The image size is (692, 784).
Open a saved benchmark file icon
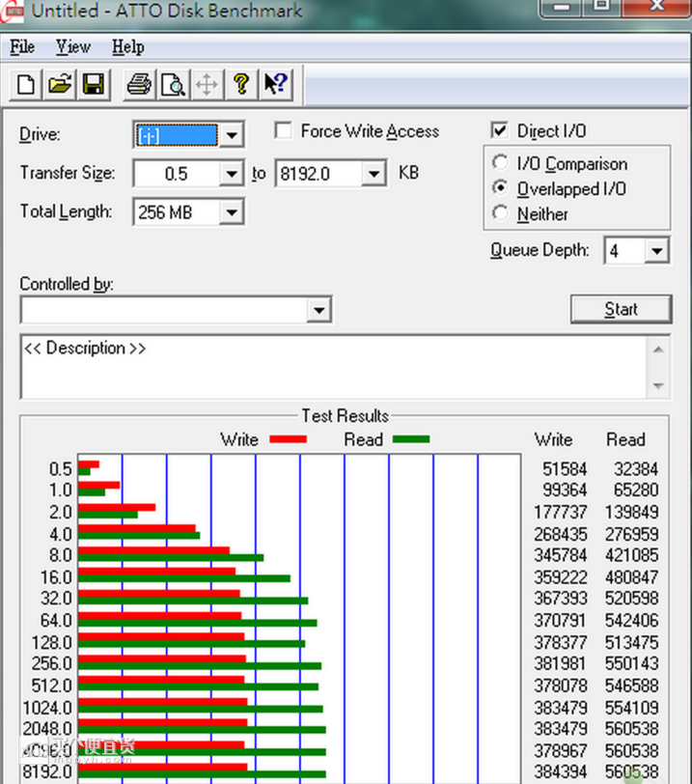click(60, 84)
